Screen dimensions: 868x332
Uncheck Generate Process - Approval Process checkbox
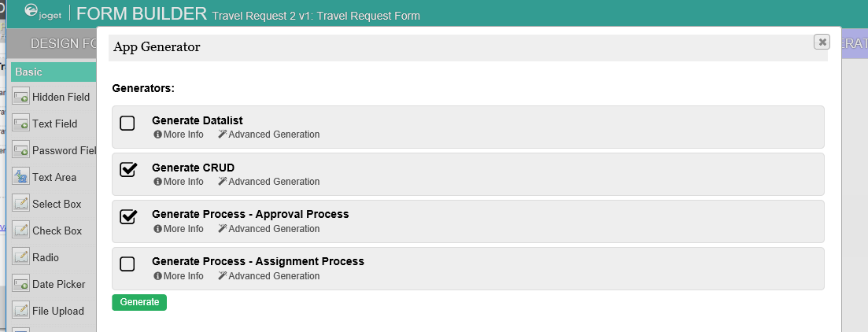click(127, 216)
